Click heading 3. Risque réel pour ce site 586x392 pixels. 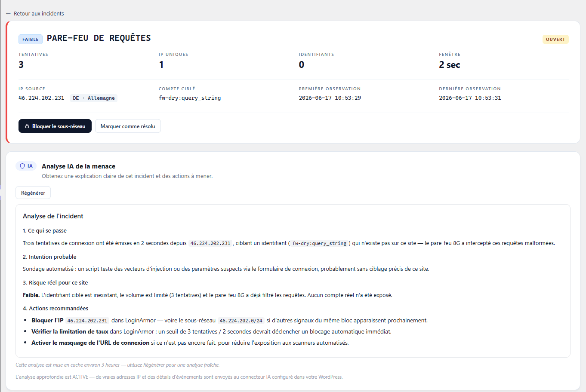point(56,282)
